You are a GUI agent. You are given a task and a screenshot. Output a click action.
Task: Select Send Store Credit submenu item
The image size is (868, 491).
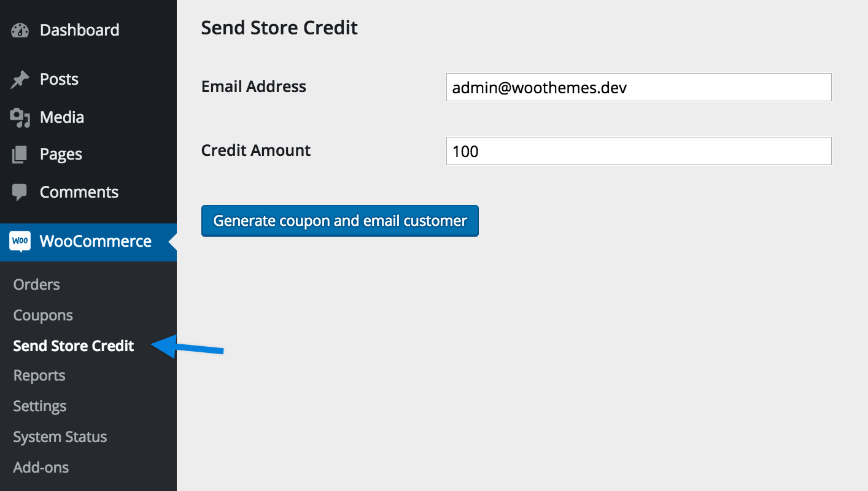[74, 346]
